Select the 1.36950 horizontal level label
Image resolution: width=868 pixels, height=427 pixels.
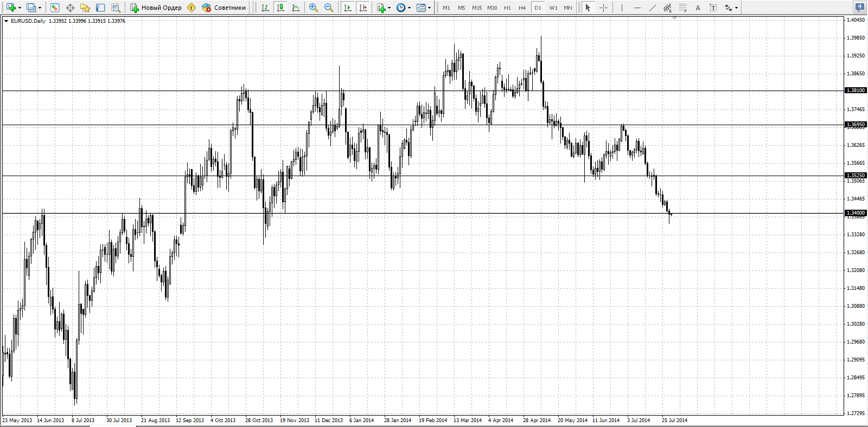coord(856,125)
